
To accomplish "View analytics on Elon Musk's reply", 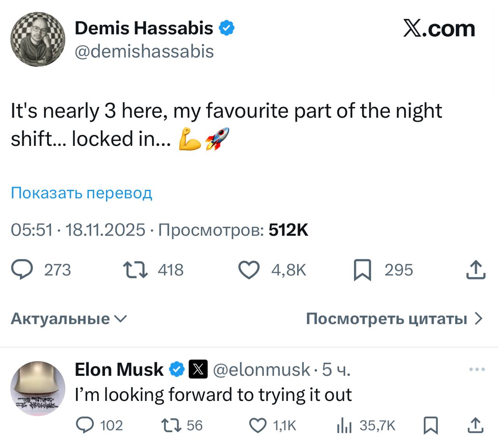I will 344,426.
